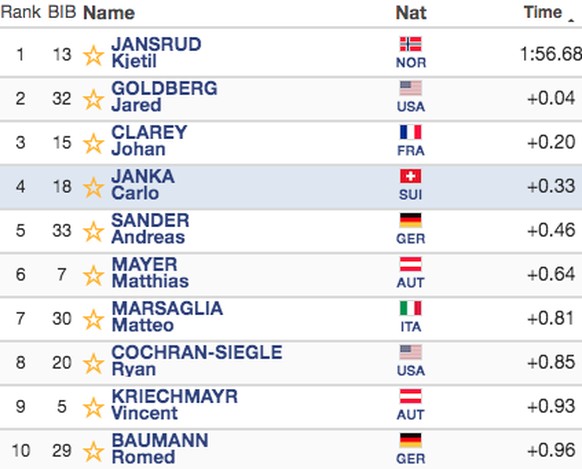Toggle favorite star for Jared Goldberg

click(x=93, y=99)
